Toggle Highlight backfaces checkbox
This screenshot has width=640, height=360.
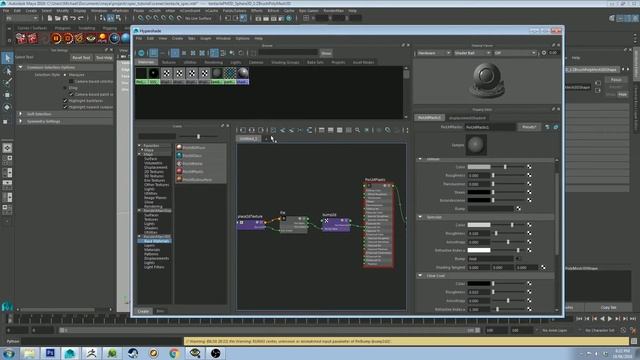65,100
